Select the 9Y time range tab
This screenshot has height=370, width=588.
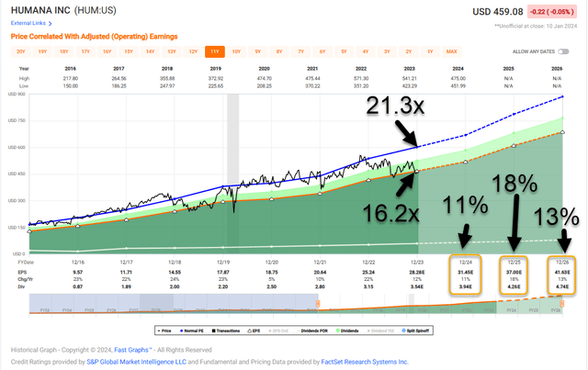[258, 51]
